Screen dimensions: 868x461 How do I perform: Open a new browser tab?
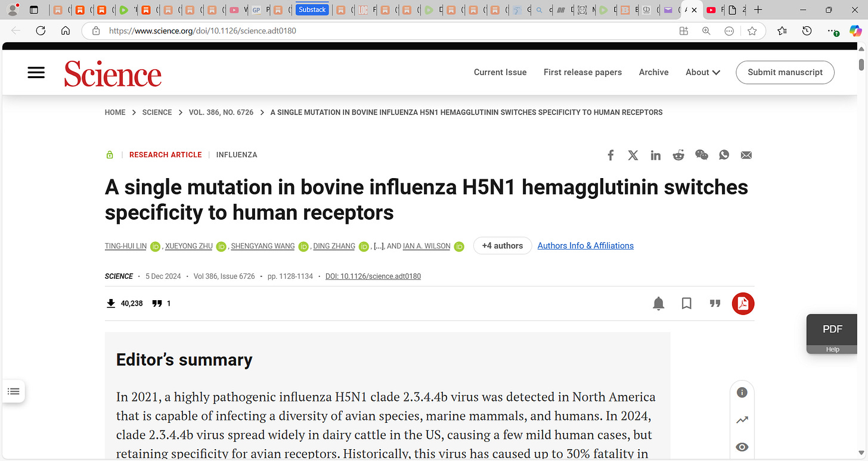click(x=758, y=10)
